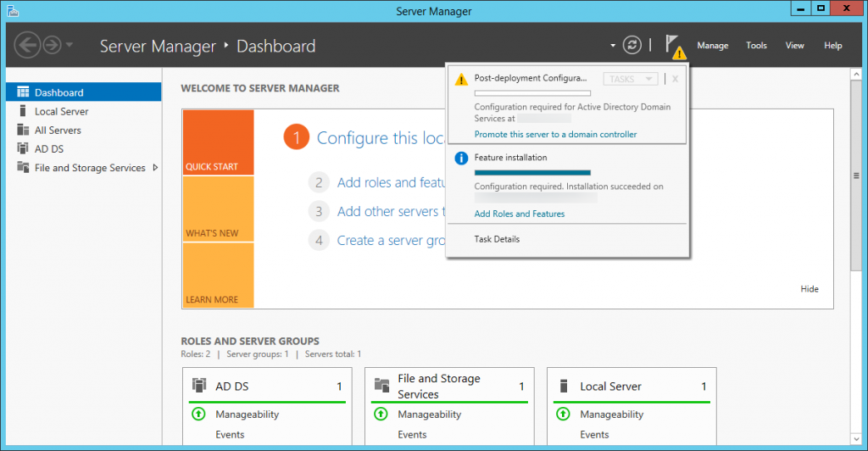868x451 pixels.
Task: Open the TASKS dropdown in notification
Action: tap(631, 79)
